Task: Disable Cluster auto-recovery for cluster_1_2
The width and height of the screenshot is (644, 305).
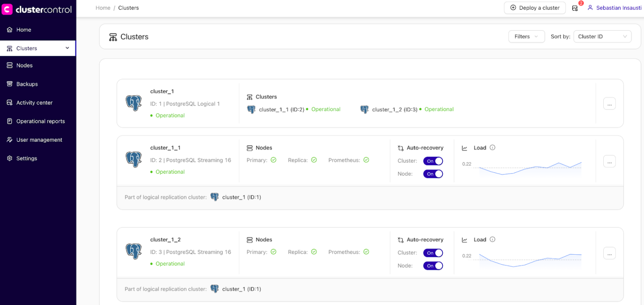Action: [x=433, y=253]
